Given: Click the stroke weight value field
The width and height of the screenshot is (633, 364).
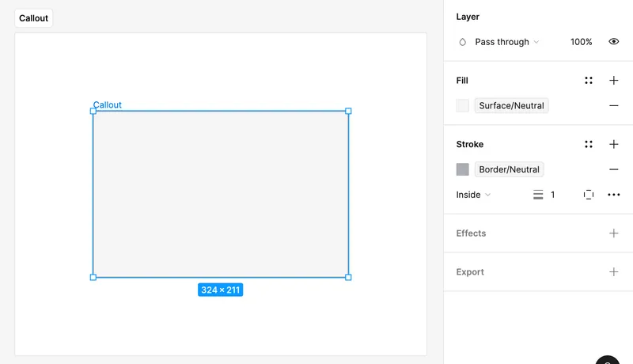Looking at the screenshot, I should 553,195.
